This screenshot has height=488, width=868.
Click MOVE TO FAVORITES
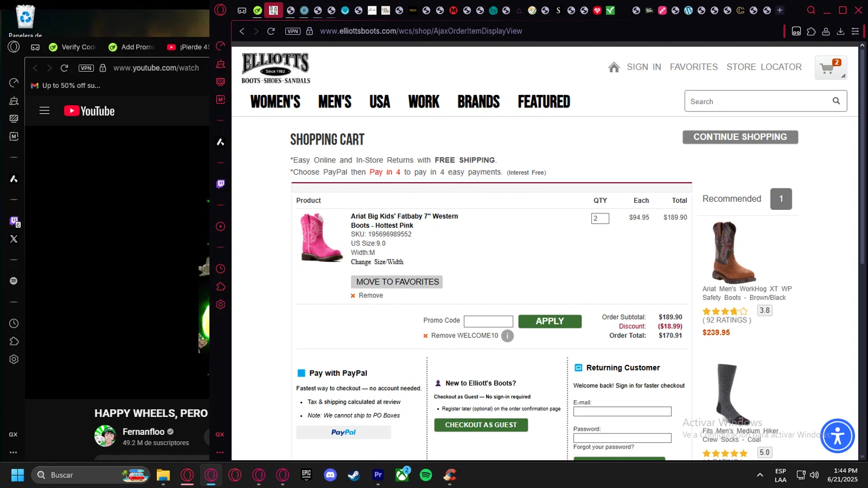[x=397, y=282]
